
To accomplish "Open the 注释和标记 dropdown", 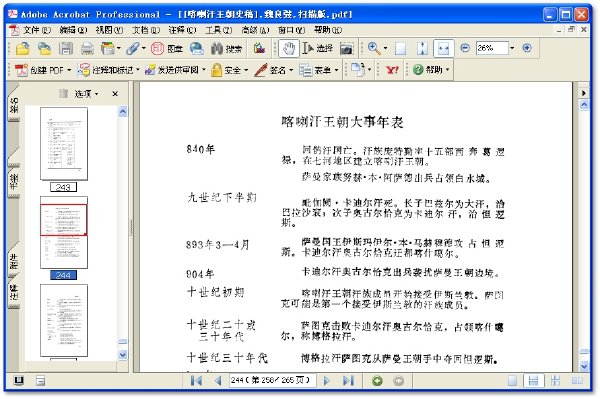I will click(x=109, y=70).
